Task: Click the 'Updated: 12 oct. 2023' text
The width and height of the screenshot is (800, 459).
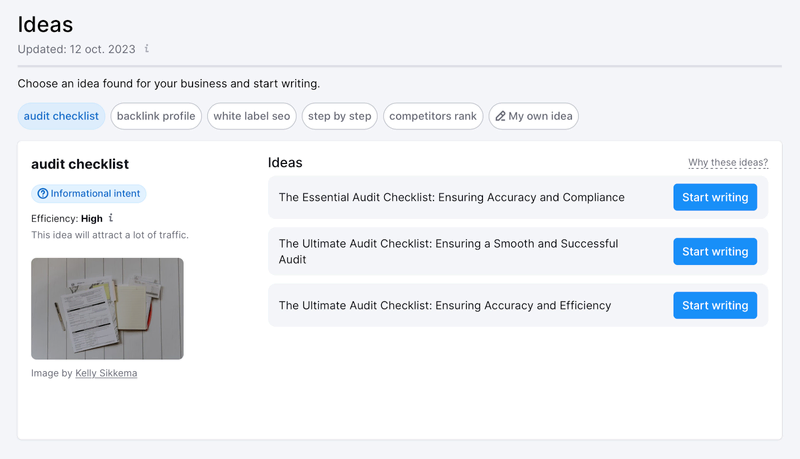Action: click(x=77, y=49)
